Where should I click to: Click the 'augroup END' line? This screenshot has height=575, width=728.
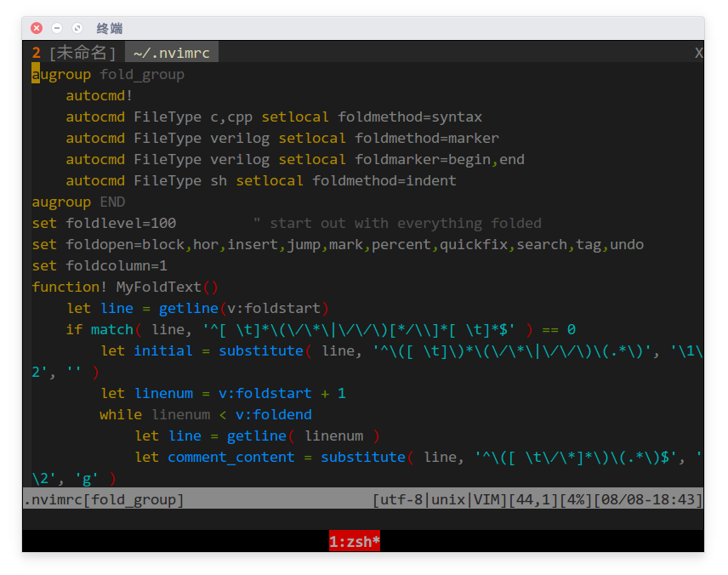(78, 202)
